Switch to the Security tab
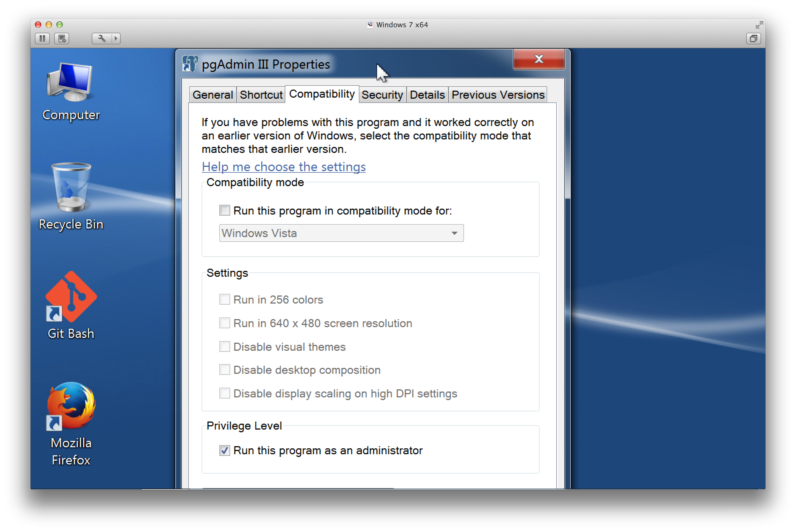This screenshot has width=796, height=532. pyautogui.click(x=382, y=95)
